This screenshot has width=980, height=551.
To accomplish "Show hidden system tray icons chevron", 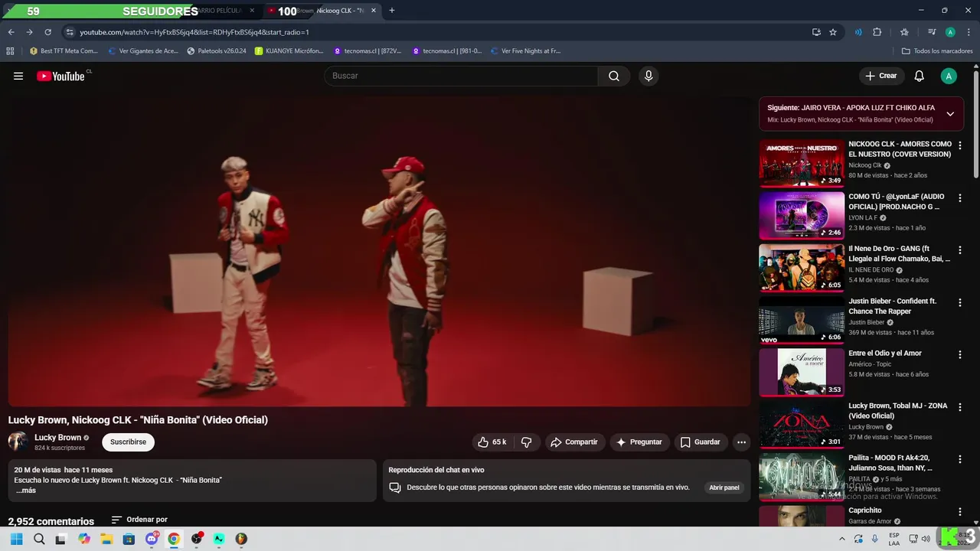I will tap(842, 539).
